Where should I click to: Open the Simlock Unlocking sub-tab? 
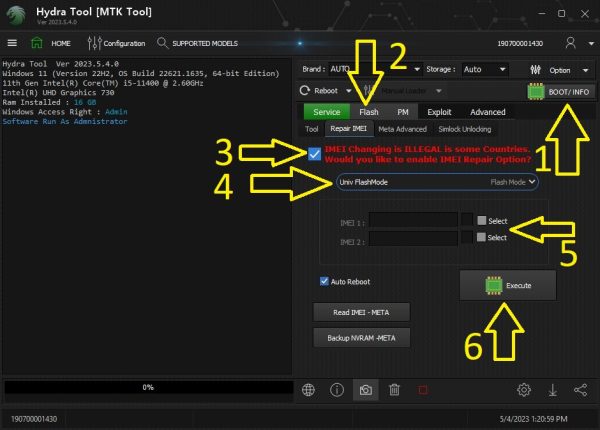tap(465, 129)
